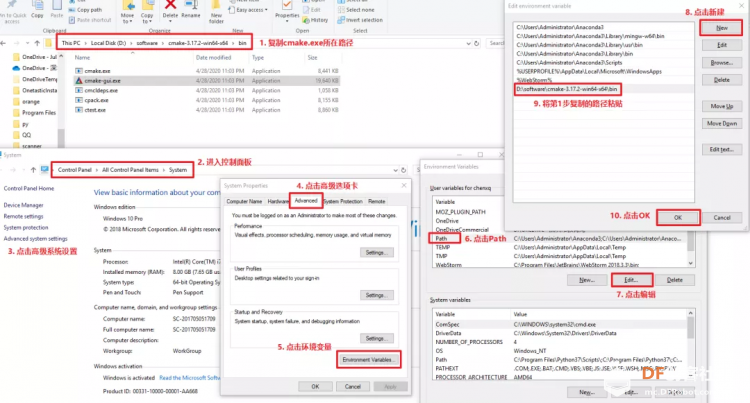Click History in the Open group

point(316,20)
